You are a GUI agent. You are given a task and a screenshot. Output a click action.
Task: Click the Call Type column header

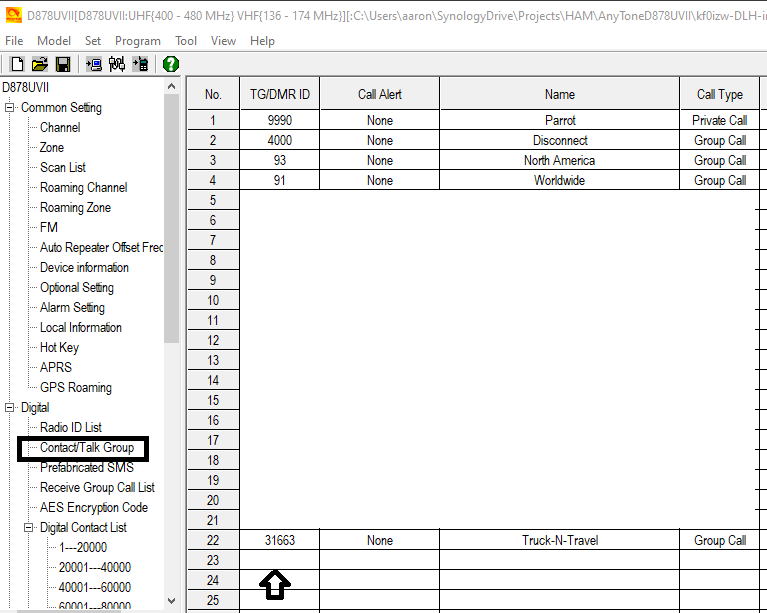(x=719, y=94)
